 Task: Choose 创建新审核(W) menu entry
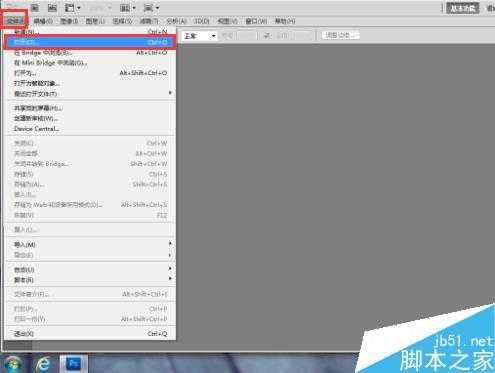(90, 118)
